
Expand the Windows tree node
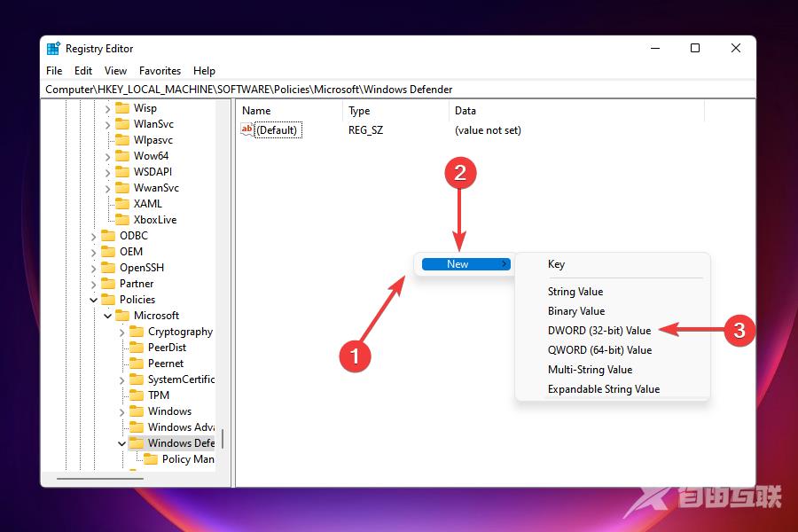tap(124, 411)
